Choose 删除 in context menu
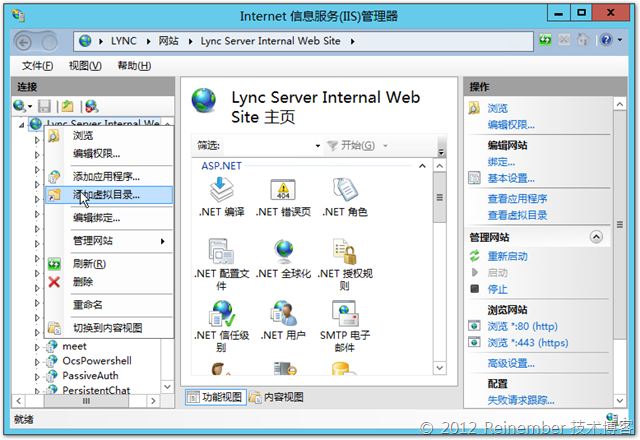The width and height of the screenshot is (640, 440). 109,282
